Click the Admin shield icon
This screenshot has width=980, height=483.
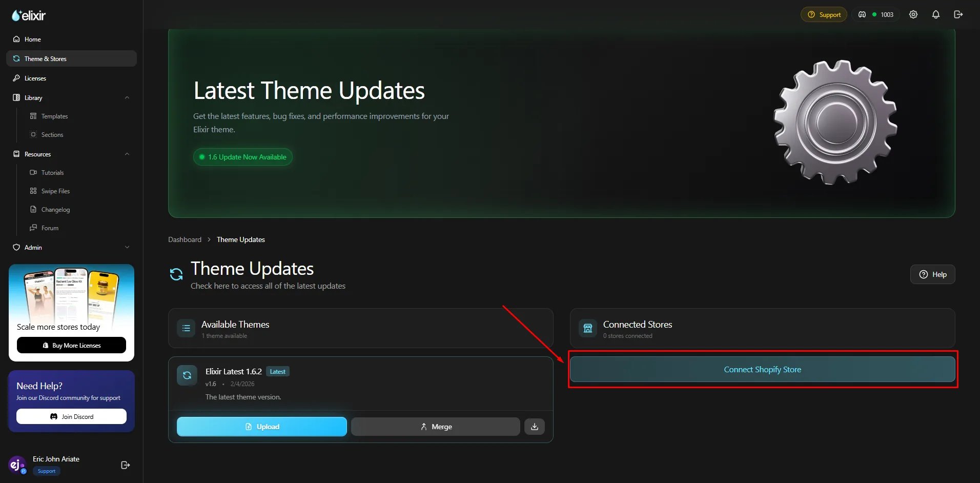[16, 247]
